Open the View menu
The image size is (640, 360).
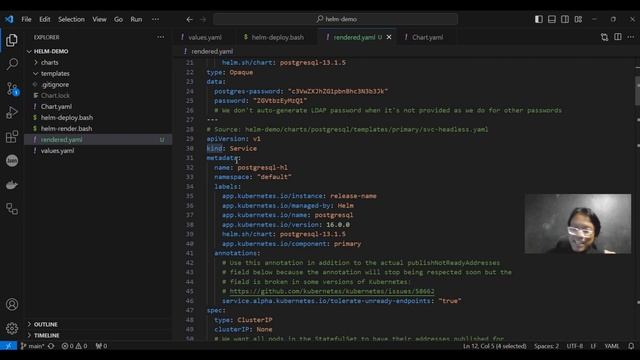pyautogui.click(x=99, y=19)
